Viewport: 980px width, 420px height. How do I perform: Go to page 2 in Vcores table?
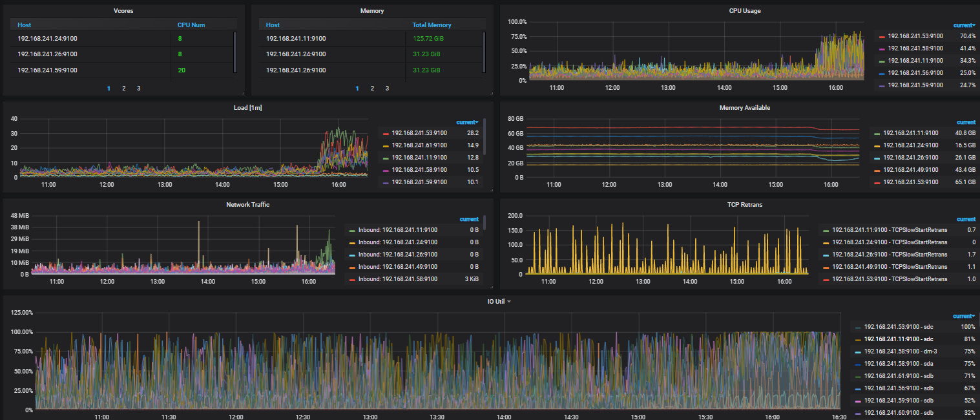click(x=123, y=89)
